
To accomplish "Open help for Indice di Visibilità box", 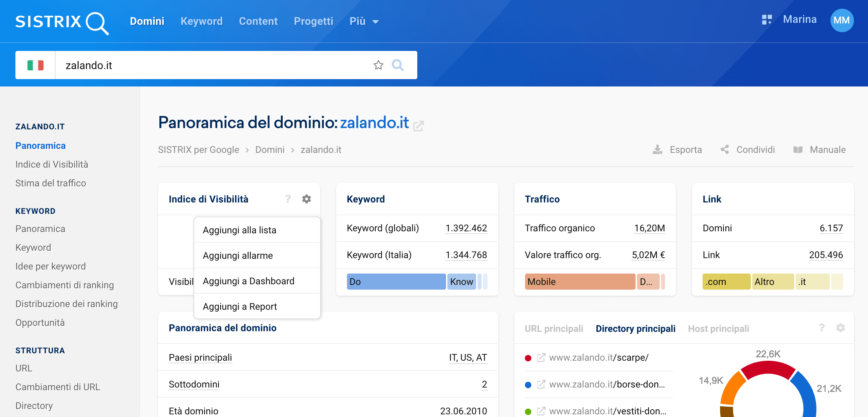I will point(288,199).
